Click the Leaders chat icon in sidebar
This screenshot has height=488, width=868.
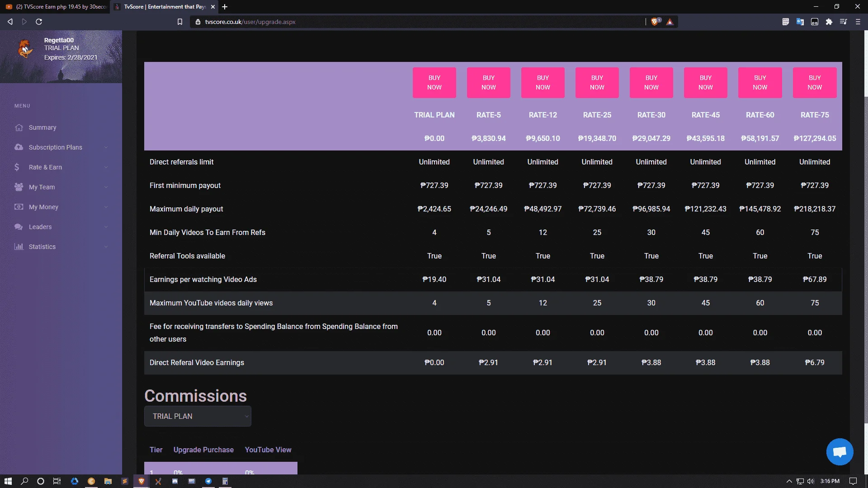click(x=19, y=227)
